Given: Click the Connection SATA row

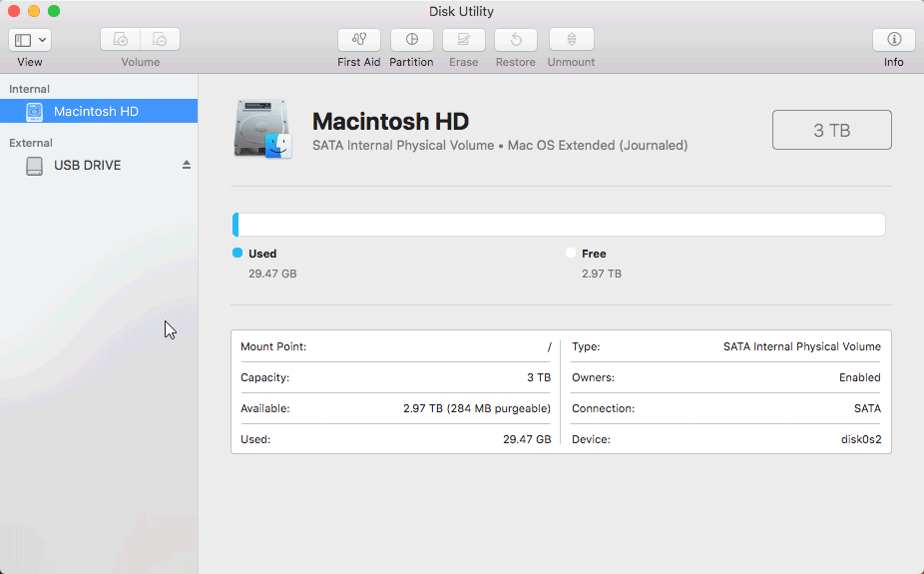Looking at the screenshot, I should pyautogui.click(x=726, y=408).
